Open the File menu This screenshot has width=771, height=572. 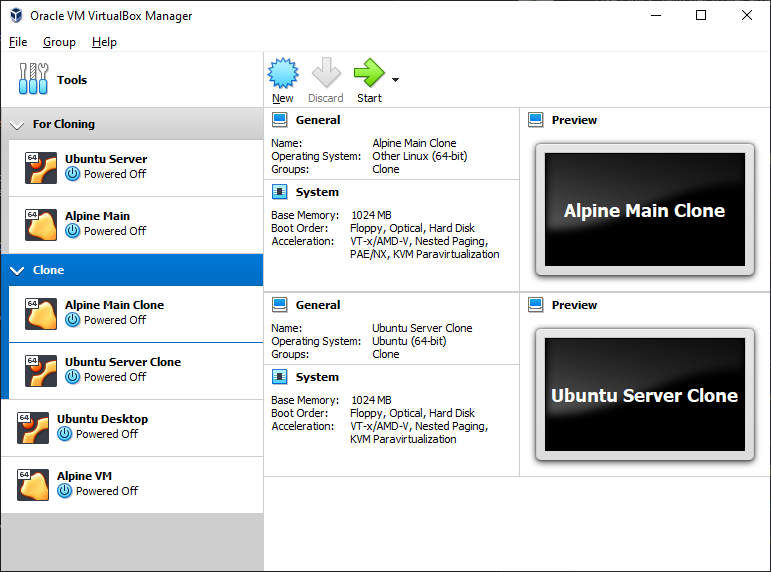[18, 42]
